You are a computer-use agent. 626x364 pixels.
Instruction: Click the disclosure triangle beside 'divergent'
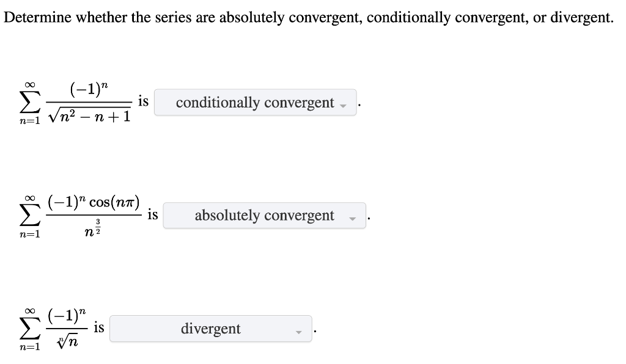point(298,332)
